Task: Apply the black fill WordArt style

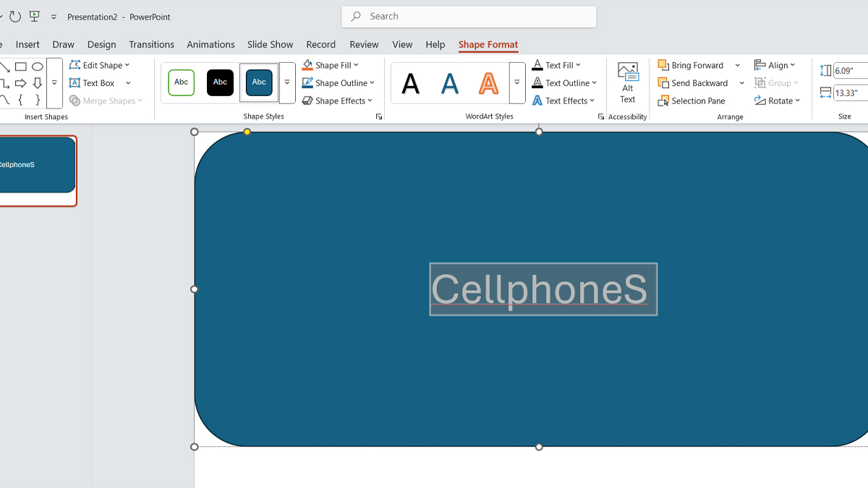Action: [x=411, y=84]
